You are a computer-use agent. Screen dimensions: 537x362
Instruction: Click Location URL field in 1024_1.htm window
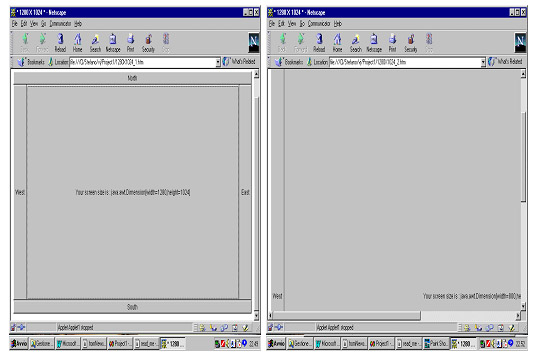[143, 62]
